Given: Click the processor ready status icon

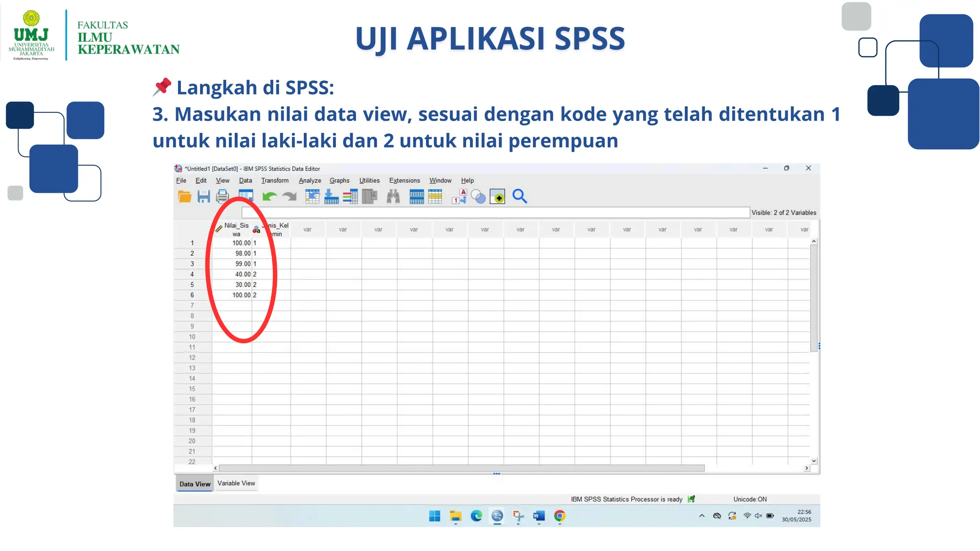Looking at the screenshot, I should coord(691,499).
